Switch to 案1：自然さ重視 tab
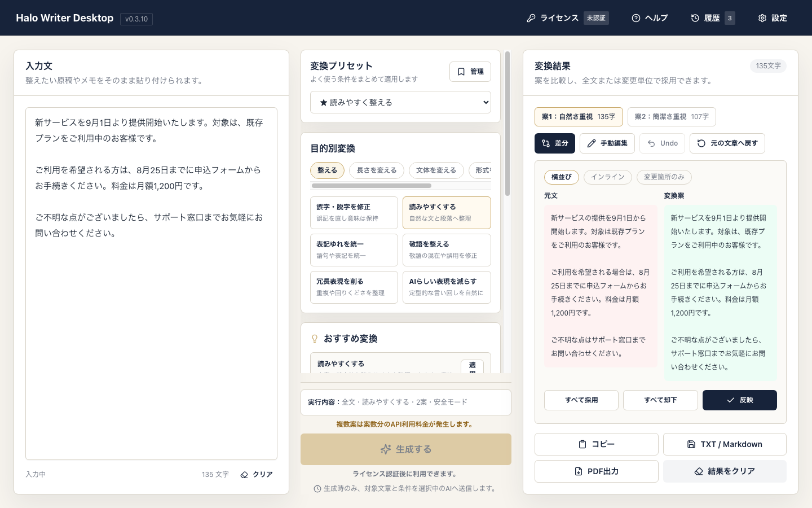 click(579, 117)
